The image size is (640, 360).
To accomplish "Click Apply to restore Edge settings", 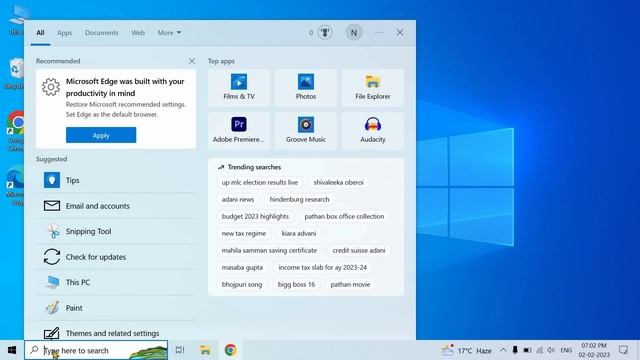I will (x=101, y=135).
